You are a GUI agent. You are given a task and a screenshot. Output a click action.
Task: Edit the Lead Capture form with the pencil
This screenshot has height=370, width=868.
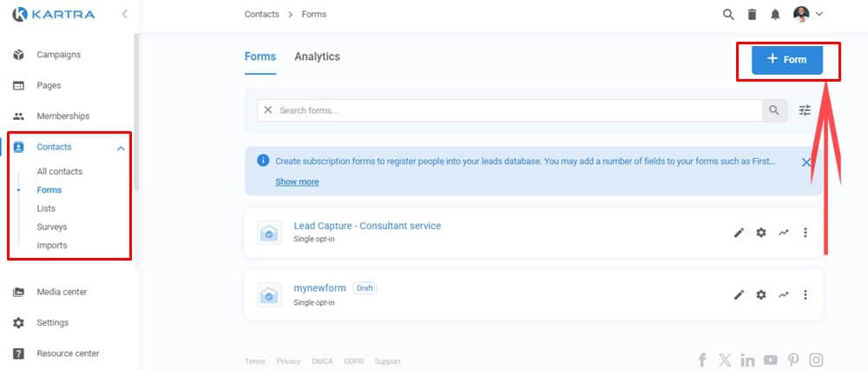coord(739,233)
